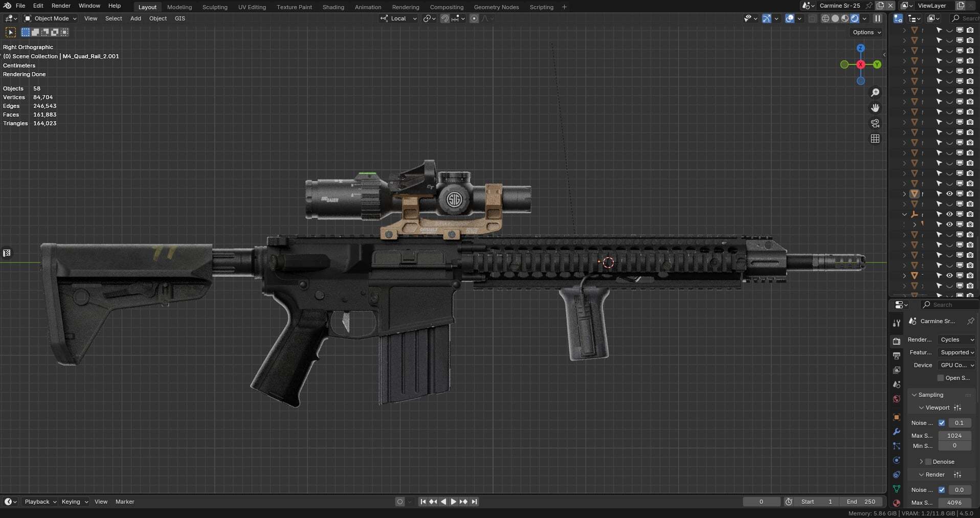Open the Modifiers wrench properties tab

[896, 432]
